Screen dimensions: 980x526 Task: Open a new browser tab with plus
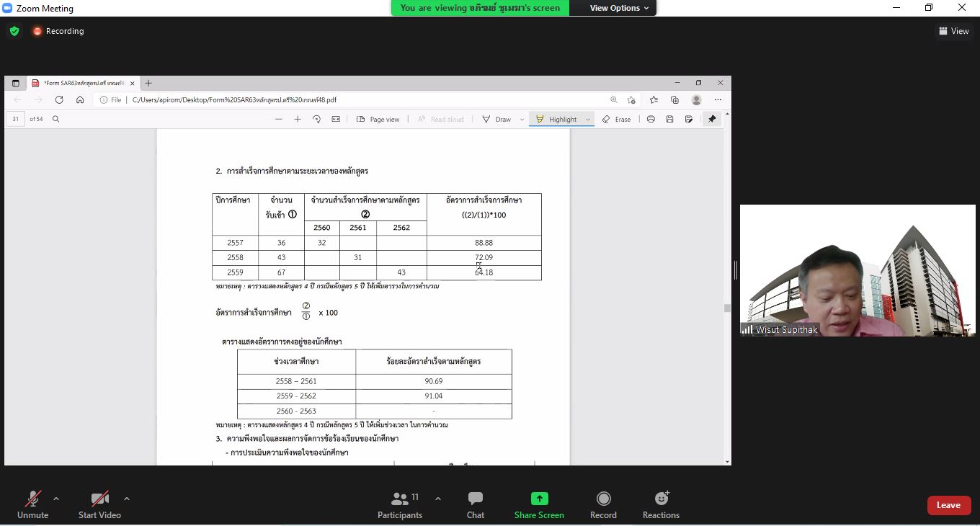(148, 83)
